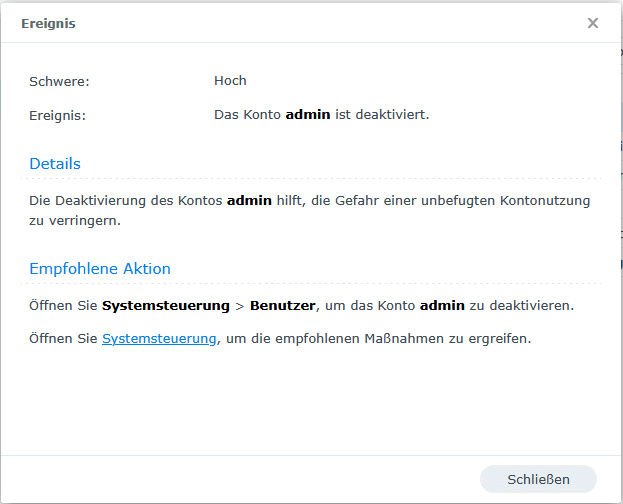Select the Ereignis: field label
This screenshot has height=504, width=623.
click(x=57, y=115)
